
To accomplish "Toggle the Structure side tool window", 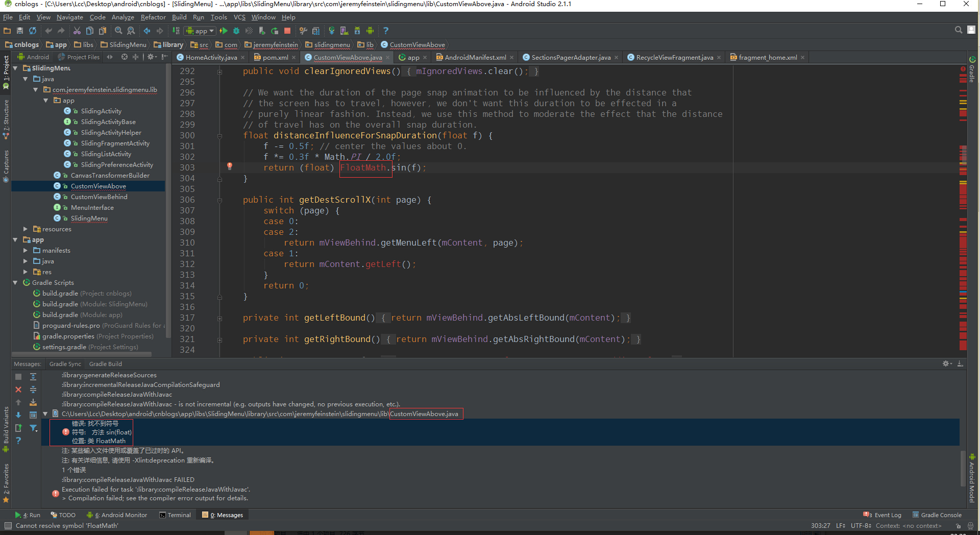I will tap(6, 117).
